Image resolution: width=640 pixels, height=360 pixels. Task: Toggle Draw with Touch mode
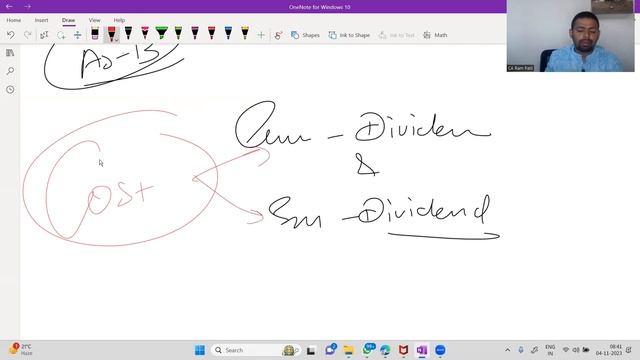coord(278,36)
